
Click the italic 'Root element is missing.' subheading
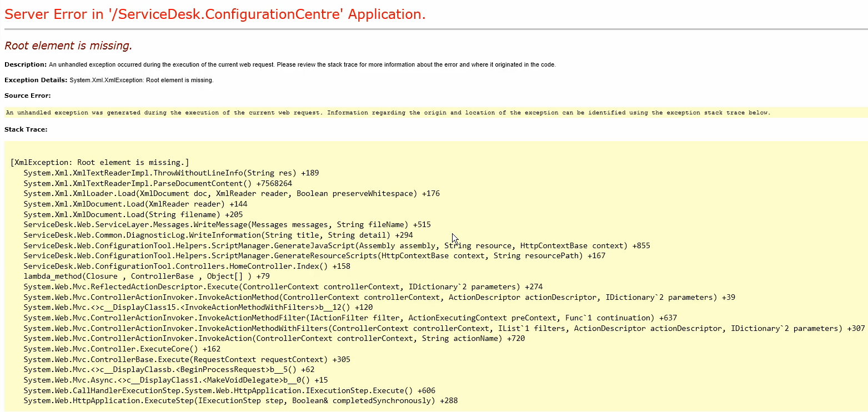(68, 46)
